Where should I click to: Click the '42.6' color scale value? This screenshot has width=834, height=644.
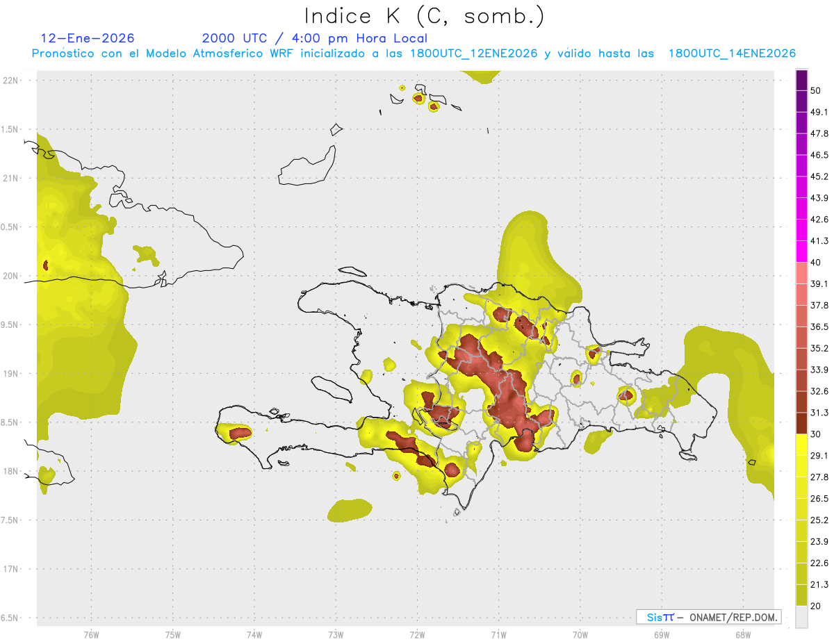pyautogui.click(x=819, y=220)
